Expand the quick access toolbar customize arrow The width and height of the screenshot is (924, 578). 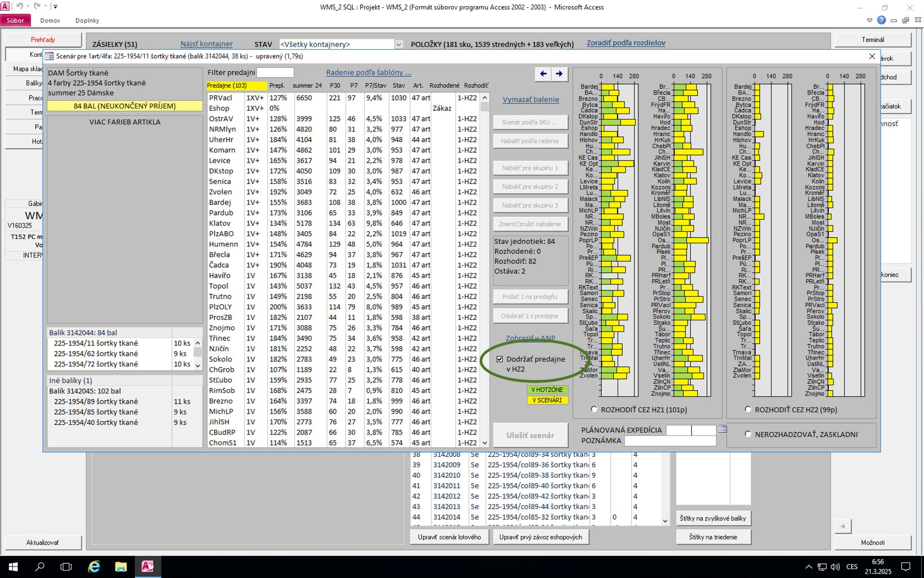coord(55,7)
